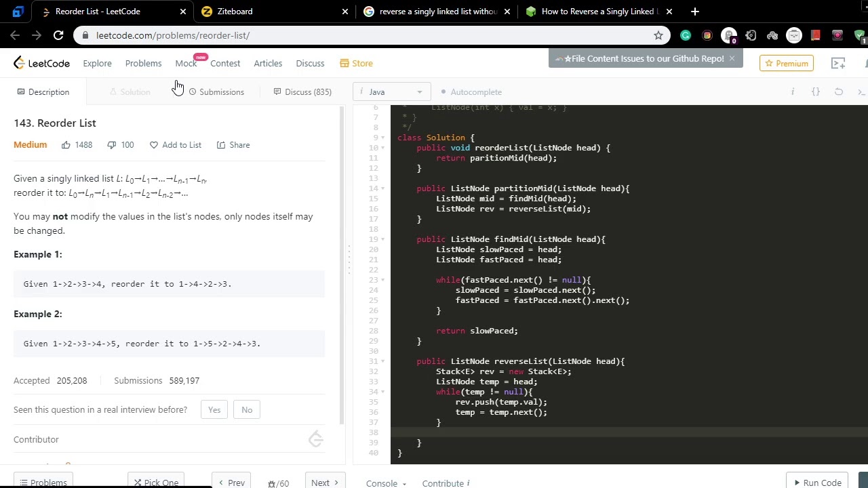
Task: Click the Medium difficulty label
Action: 31,145
